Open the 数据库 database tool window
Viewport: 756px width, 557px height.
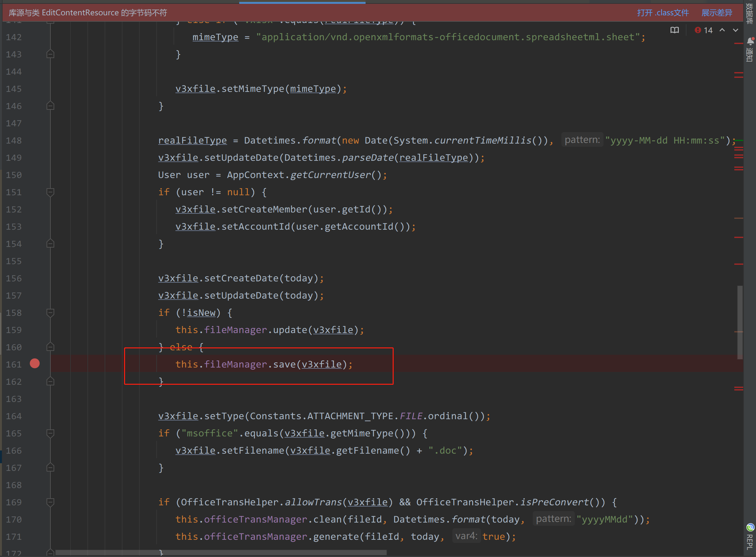click(x=750, y=13)
